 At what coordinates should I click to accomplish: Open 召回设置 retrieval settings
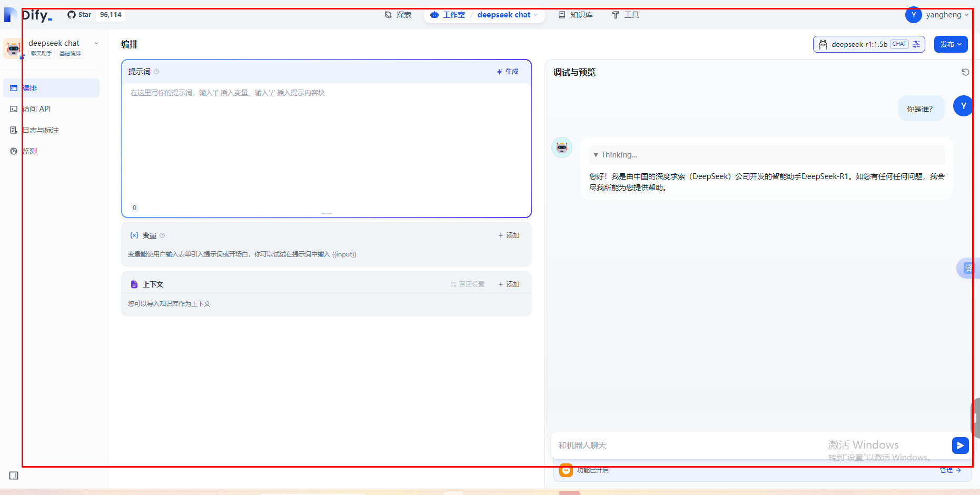point(467,284)
